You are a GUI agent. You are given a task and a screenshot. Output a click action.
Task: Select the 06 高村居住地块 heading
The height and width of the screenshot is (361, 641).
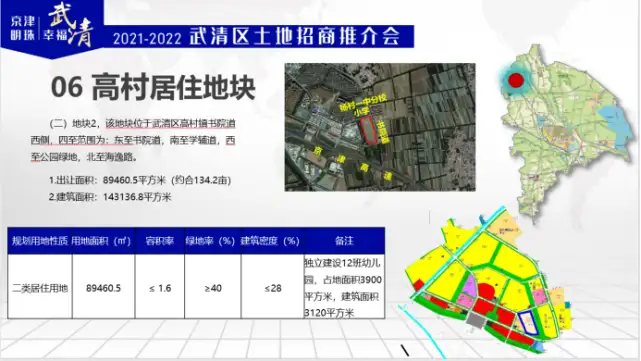(x=153, y=87)
